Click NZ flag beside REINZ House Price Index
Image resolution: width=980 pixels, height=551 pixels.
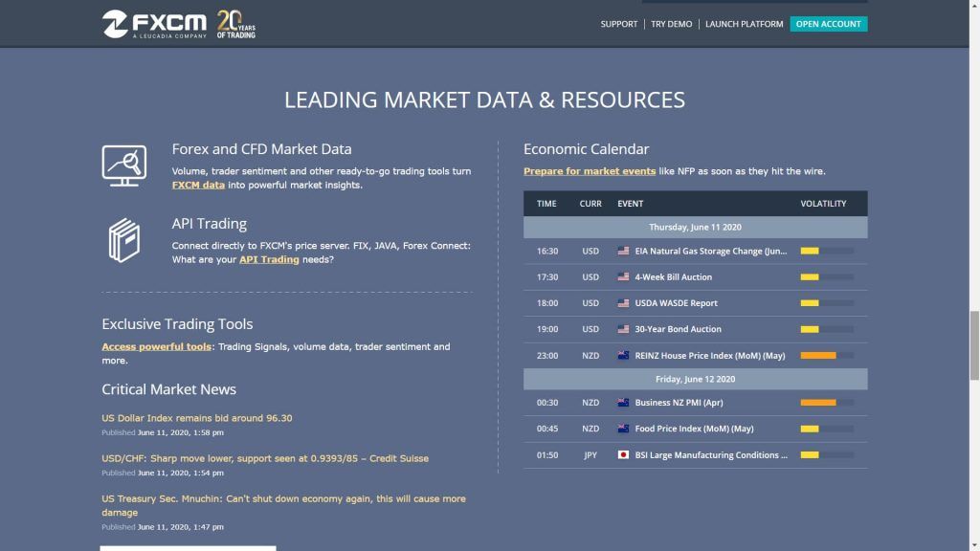coord(623,356)
